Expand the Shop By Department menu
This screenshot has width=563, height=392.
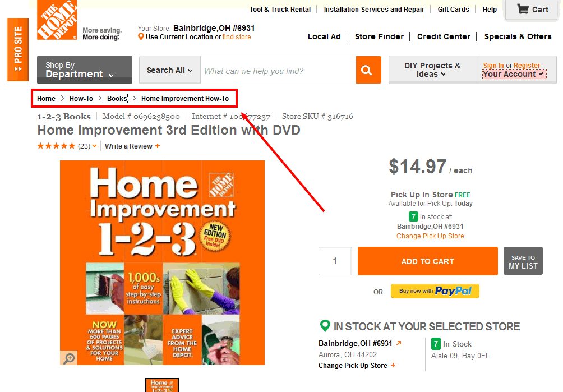(x=85, y=70)
